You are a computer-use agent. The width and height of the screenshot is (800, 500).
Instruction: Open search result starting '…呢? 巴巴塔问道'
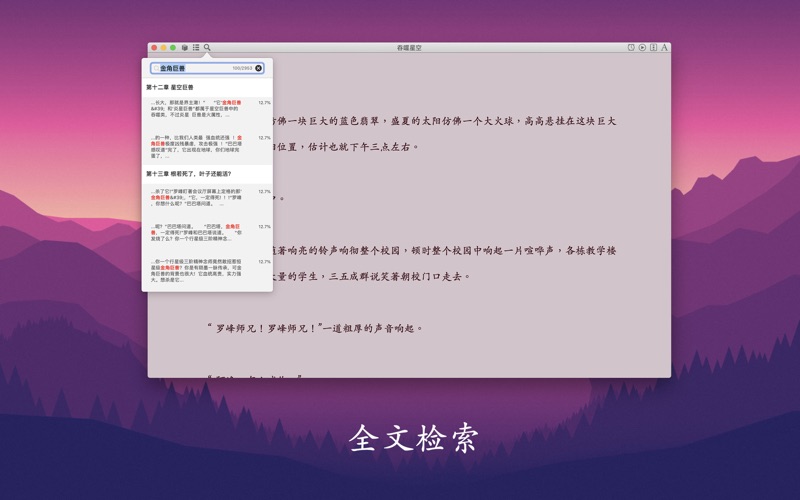(x=207, y=232)
